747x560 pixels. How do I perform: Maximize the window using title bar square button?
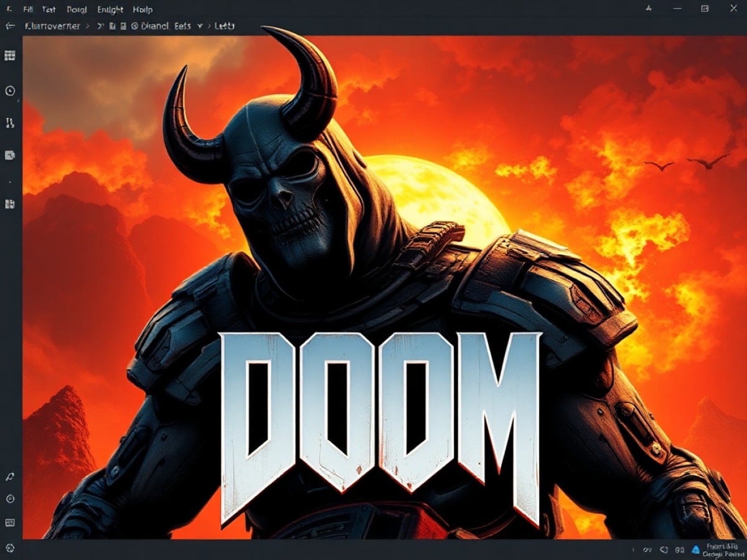[705, 9]
